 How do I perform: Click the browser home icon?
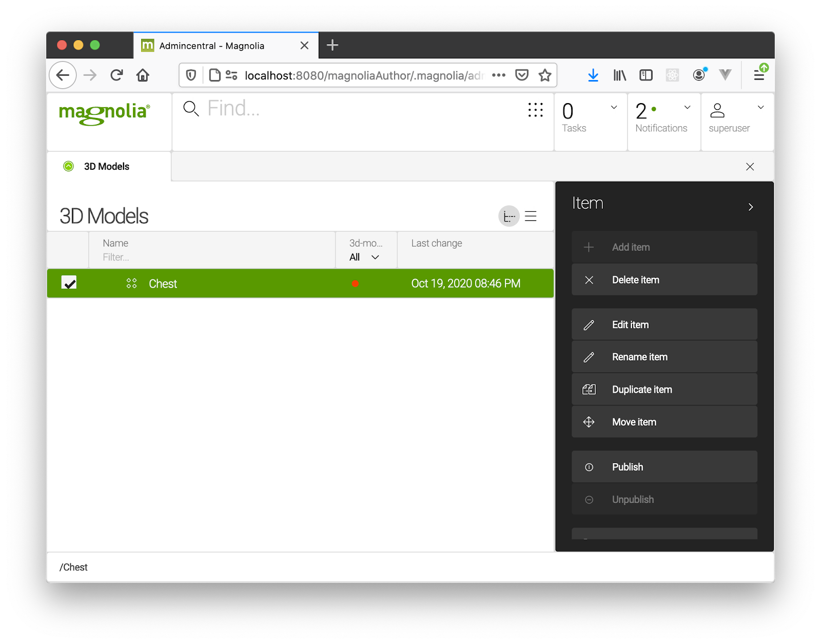pyautogui.click(x=143, y=75)
